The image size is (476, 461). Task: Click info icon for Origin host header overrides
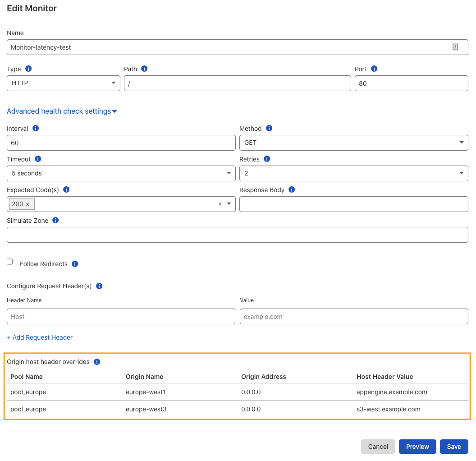coord(97,362)
